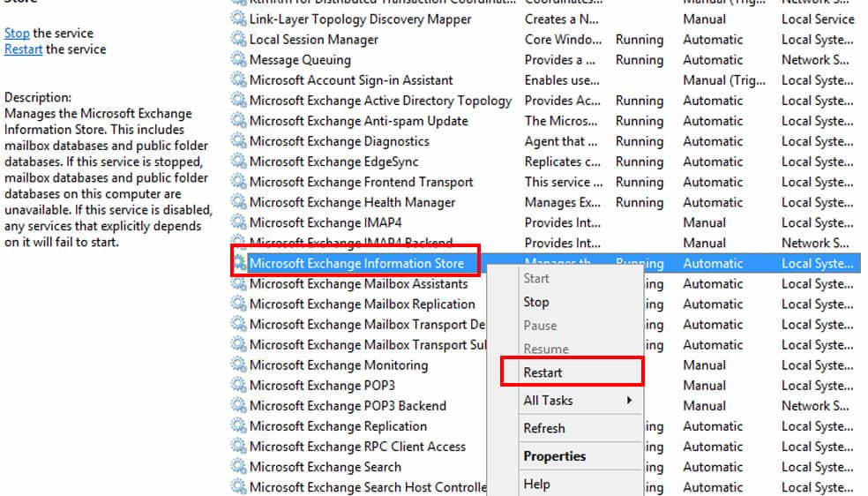Click gear icon of Link-Layer Topology Discovery Mapper
This screenshot has height=496, width=868.
click(x=238, y=19)
